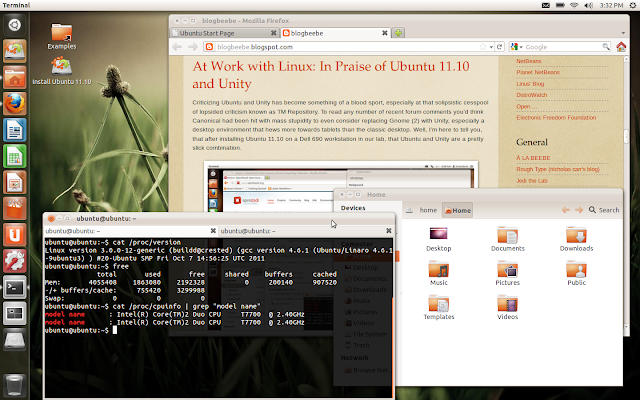
Task: Open LibreOffice Calc from the launcher
Action: (15, 156)
